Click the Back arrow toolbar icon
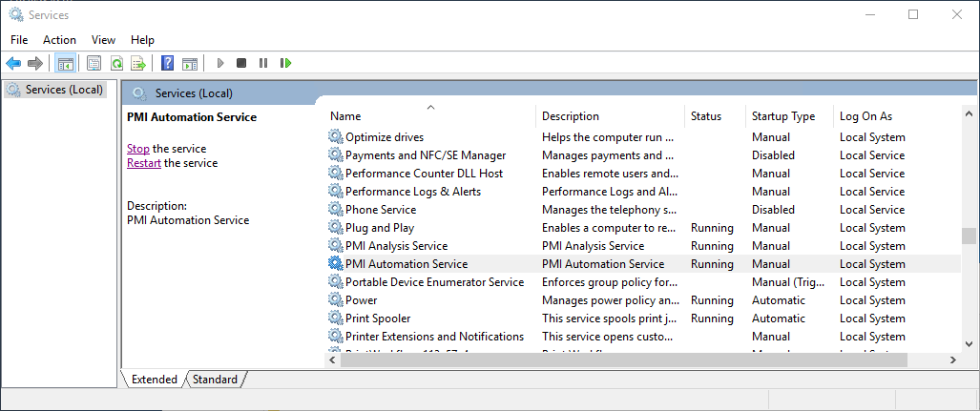The height and width of the screenshot is (411, 980). click(13, 63)
